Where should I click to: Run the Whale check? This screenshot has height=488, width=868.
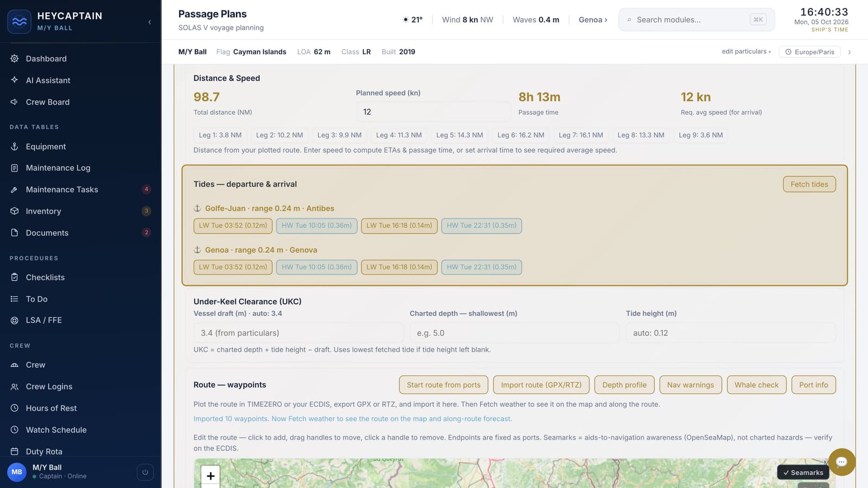pyautogui.click(x=756, y=385)
